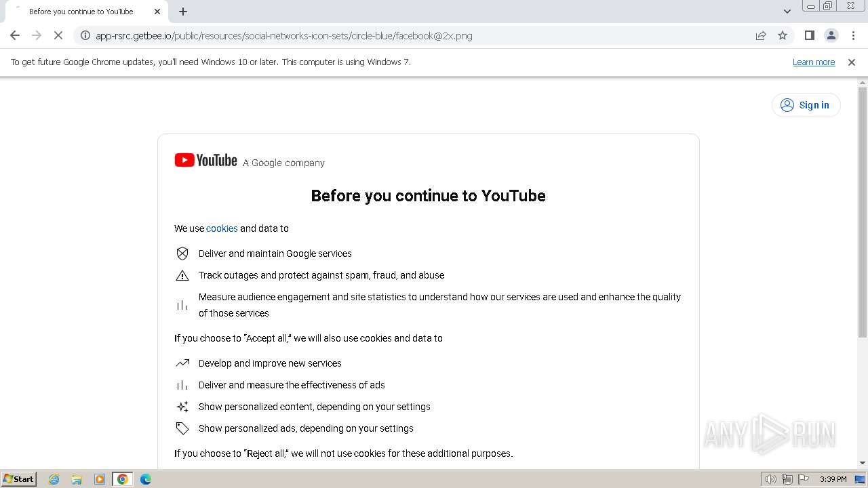Open the Chrome profile avatar menu
868x488 pixels.
tap(831, 35)
